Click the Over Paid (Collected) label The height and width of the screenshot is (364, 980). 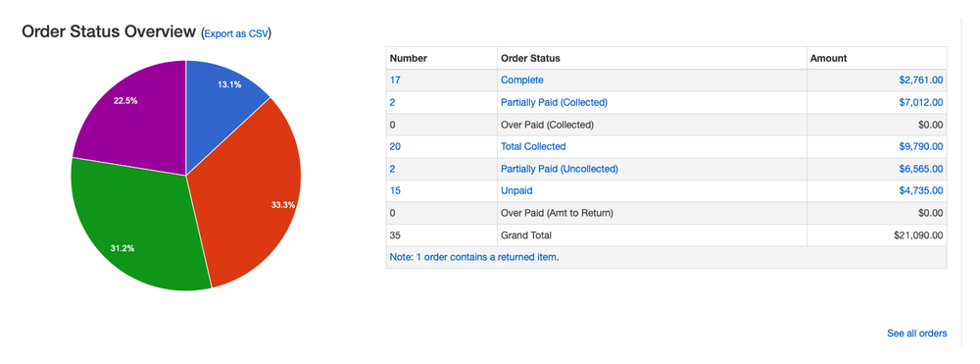click(x=547, y=125)
